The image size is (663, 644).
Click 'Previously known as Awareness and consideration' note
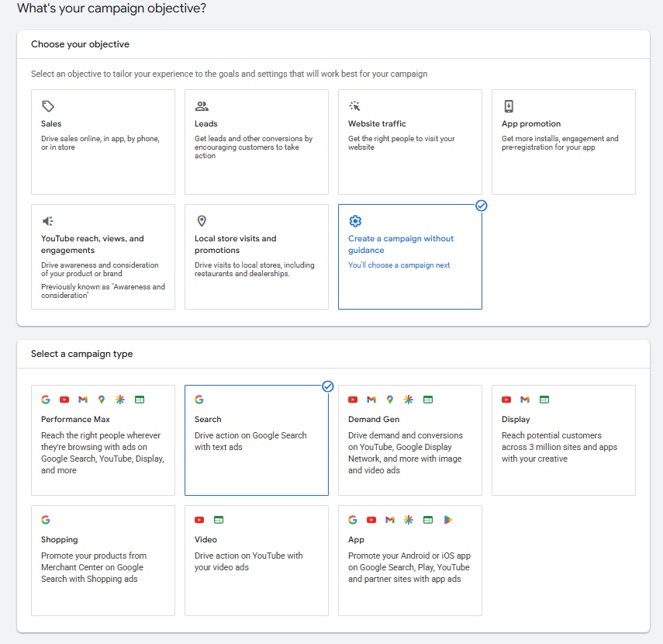pyautogui.click(x=103, y=291)
